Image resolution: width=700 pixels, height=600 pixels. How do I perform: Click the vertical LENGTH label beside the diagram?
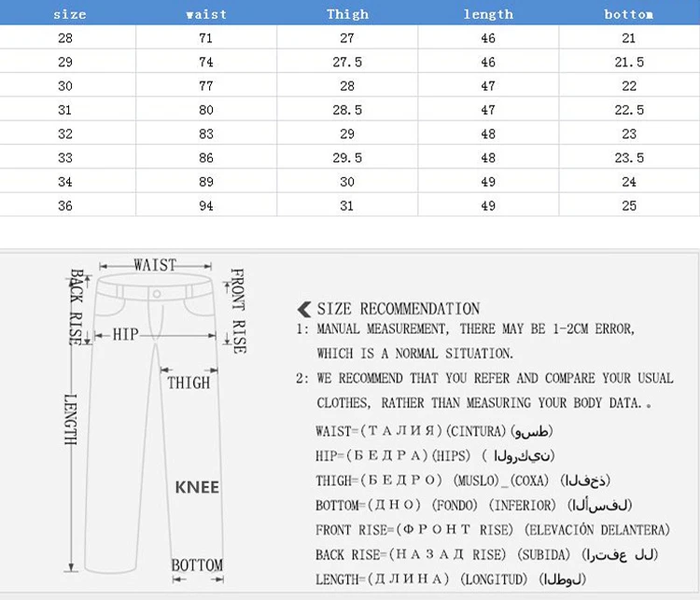tap(71, 419)
